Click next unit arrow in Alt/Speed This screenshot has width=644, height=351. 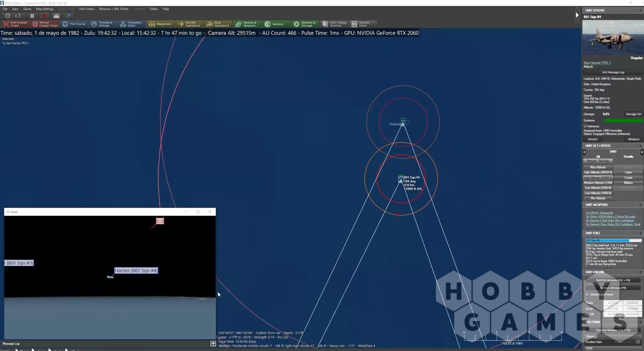tap(642, 152)
